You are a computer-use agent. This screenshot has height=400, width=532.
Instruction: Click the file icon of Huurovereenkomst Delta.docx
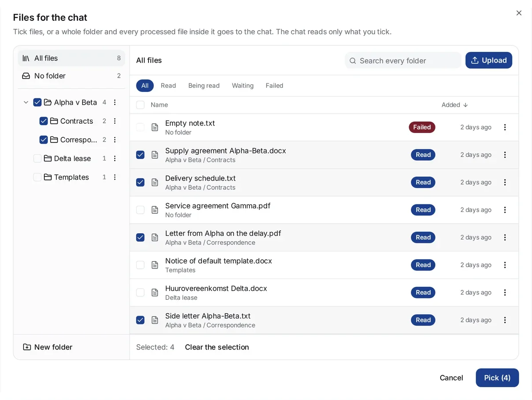[x=155, y=292]
